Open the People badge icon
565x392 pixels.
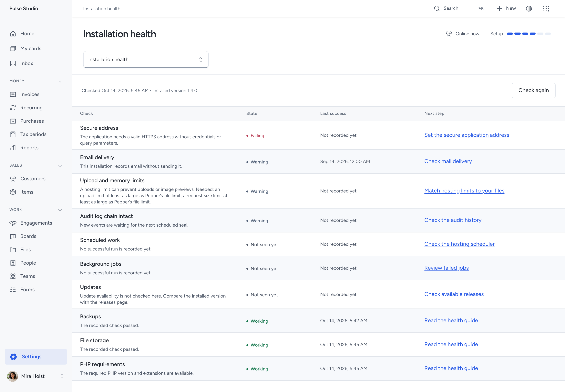13,263
